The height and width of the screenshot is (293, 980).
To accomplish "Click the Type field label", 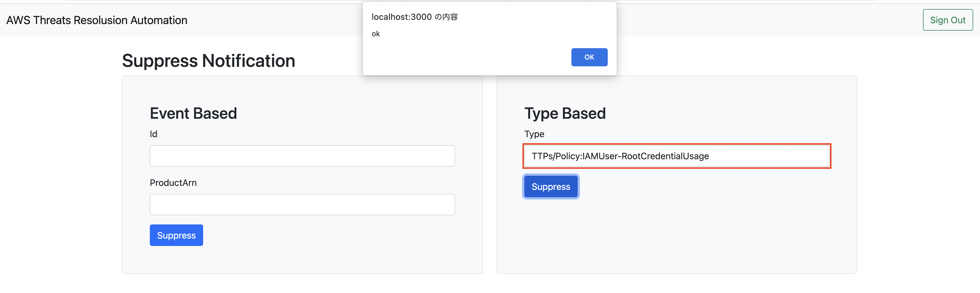I will click(534, 134).
